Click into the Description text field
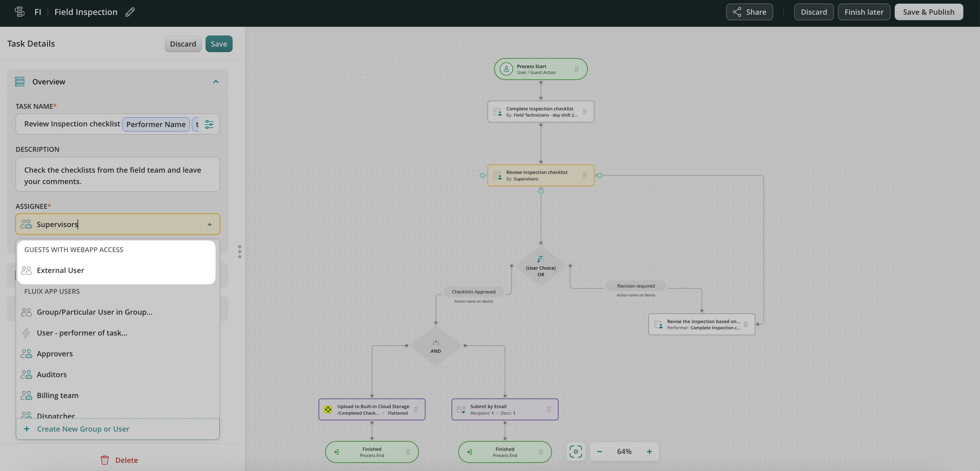Image resolution: width=980 pixels, height=471 pixels. [118, 175]
